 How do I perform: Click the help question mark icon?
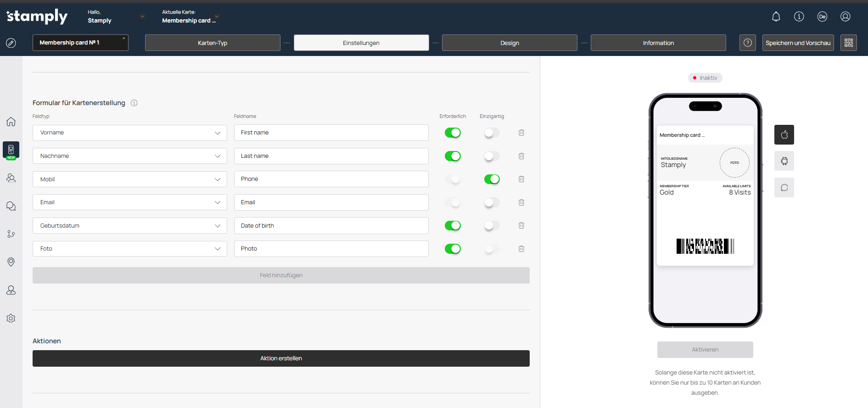click(747, 43)
